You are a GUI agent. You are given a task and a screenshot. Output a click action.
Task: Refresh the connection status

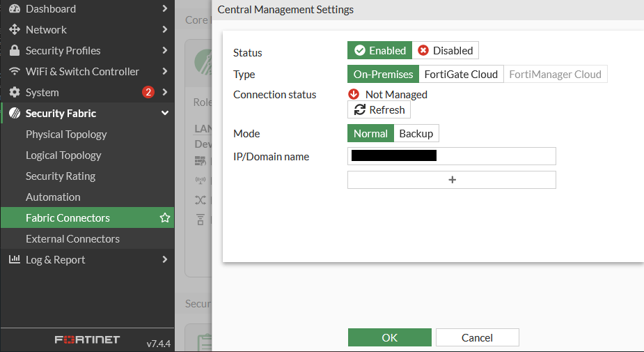[x=379, y=110]
